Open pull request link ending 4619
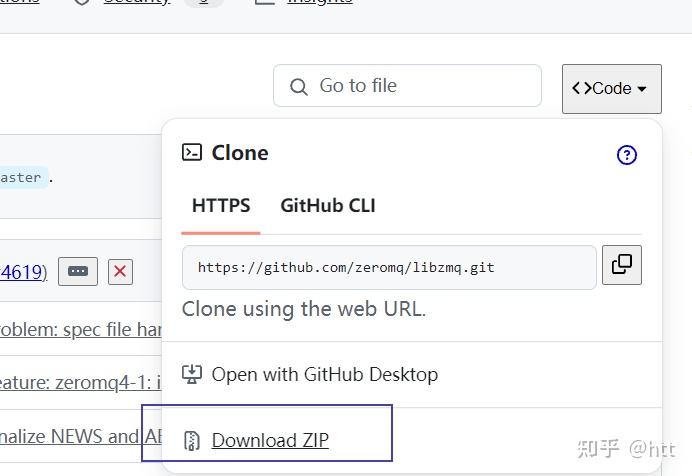 tap(22, 271)
